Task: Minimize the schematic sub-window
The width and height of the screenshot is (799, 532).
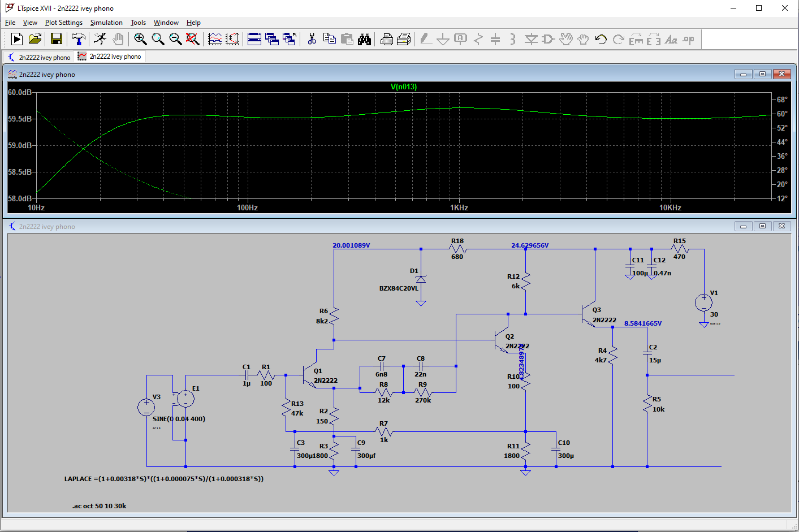Action: (743, 226)
